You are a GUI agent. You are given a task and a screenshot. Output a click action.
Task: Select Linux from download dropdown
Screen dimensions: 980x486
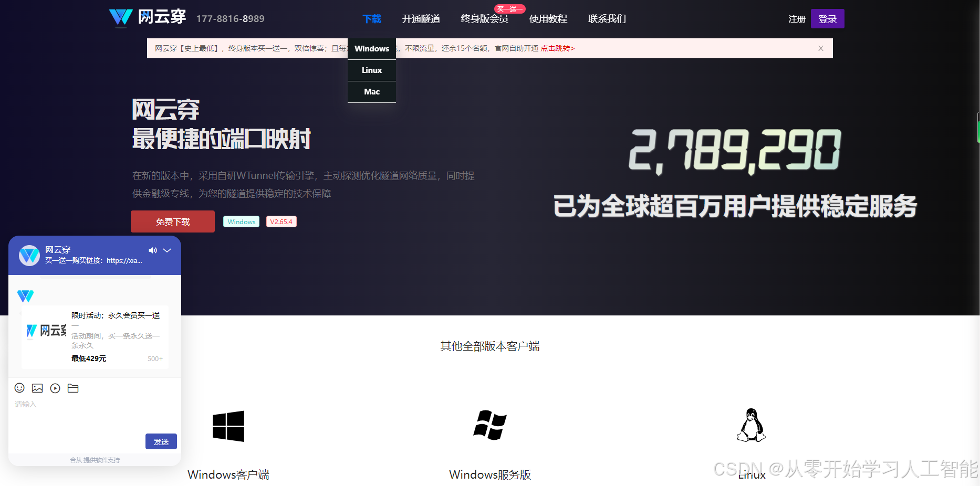tap(372, 70)
